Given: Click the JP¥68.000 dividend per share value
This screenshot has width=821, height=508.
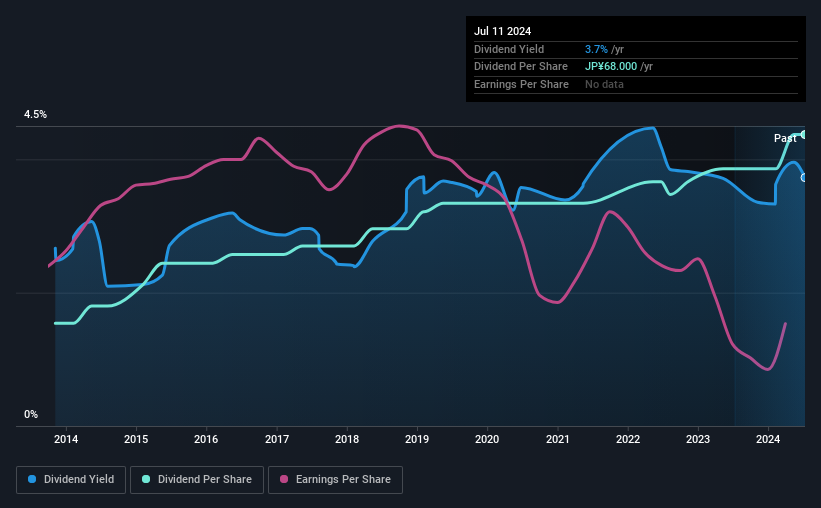Looking at the screenshot, I should [x=611, y=67].
